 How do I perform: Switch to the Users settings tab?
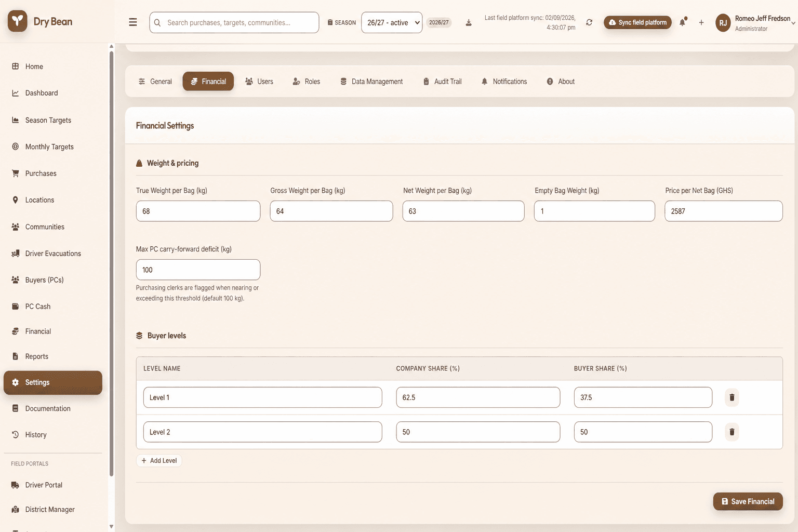259,82
